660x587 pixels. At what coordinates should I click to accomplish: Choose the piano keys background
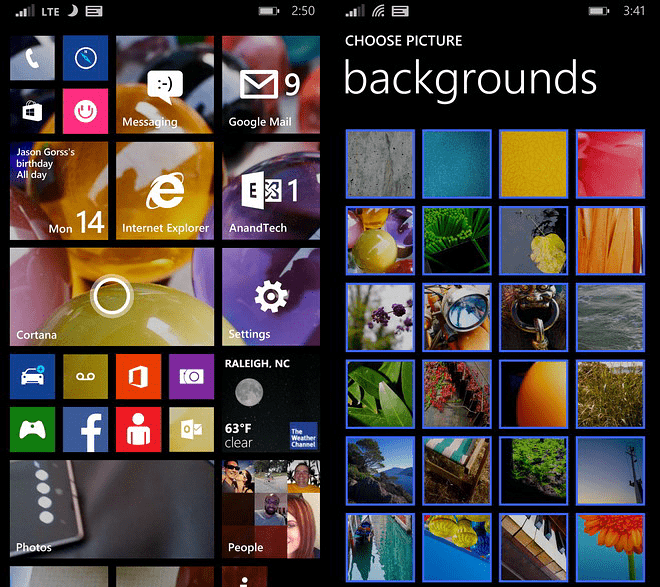(x=533, y=547)
